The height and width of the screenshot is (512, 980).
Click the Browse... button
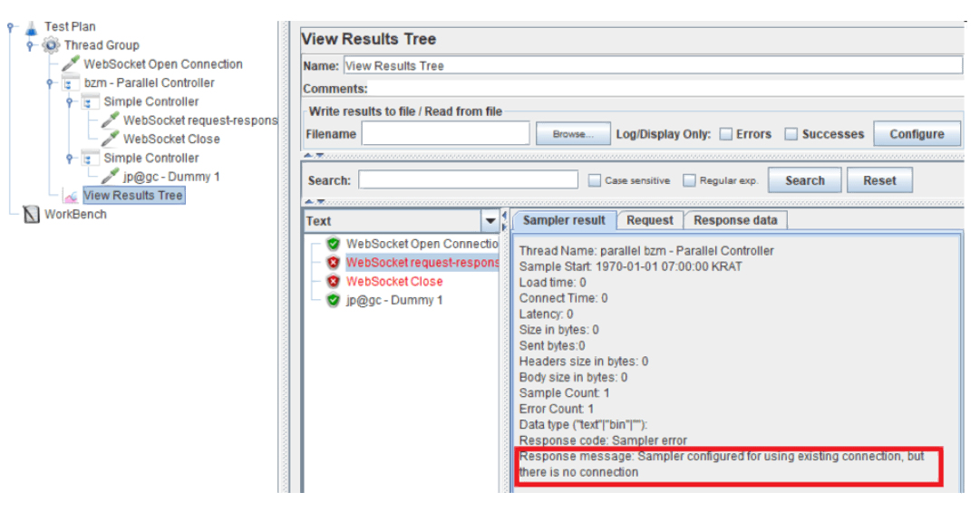click(x=573, y=133)
